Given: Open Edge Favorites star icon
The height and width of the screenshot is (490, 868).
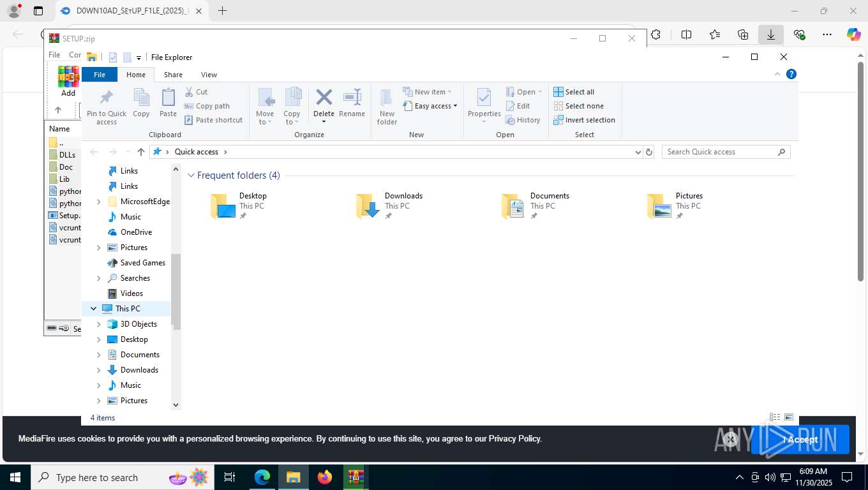Looking at the screenshot, I should (715, 34).
